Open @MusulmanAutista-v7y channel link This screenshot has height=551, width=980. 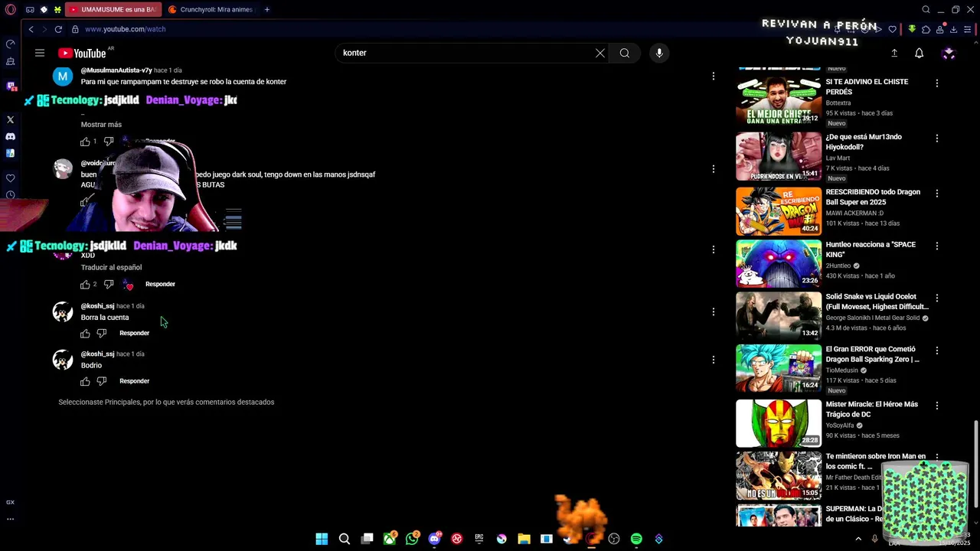(116, 70)
